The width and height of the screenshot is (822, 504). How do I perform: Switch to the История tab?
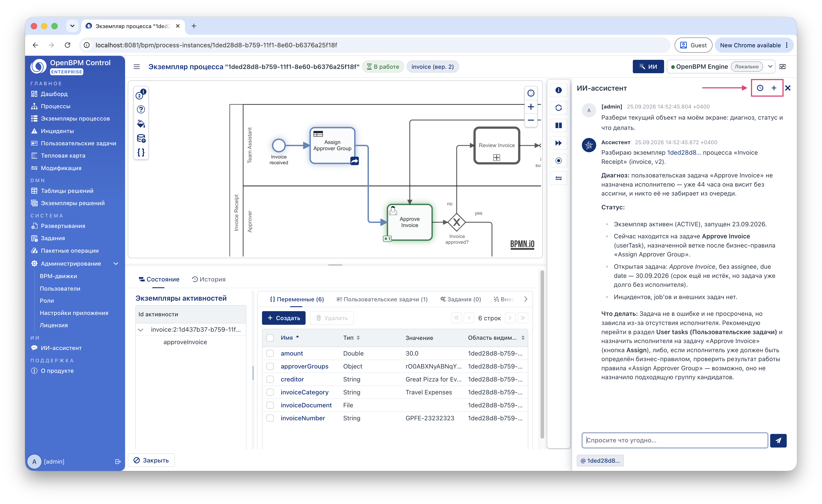pos(209,279)
